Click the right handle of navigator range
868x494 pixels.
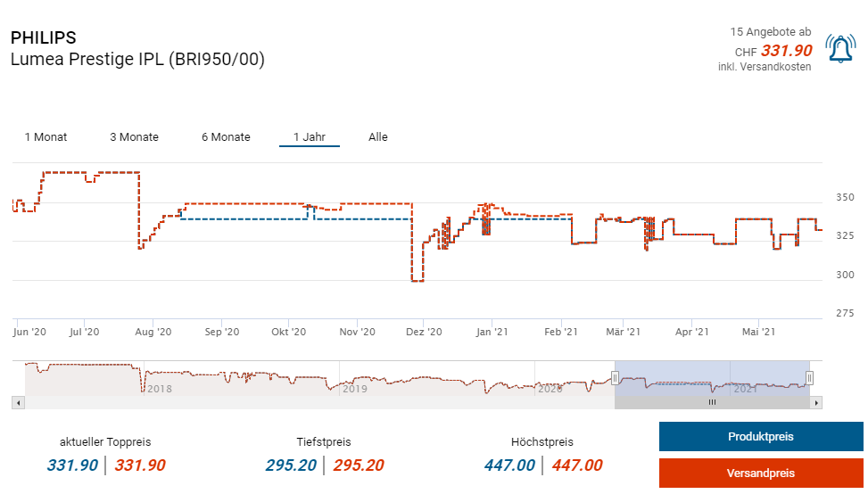click(809, 378)
